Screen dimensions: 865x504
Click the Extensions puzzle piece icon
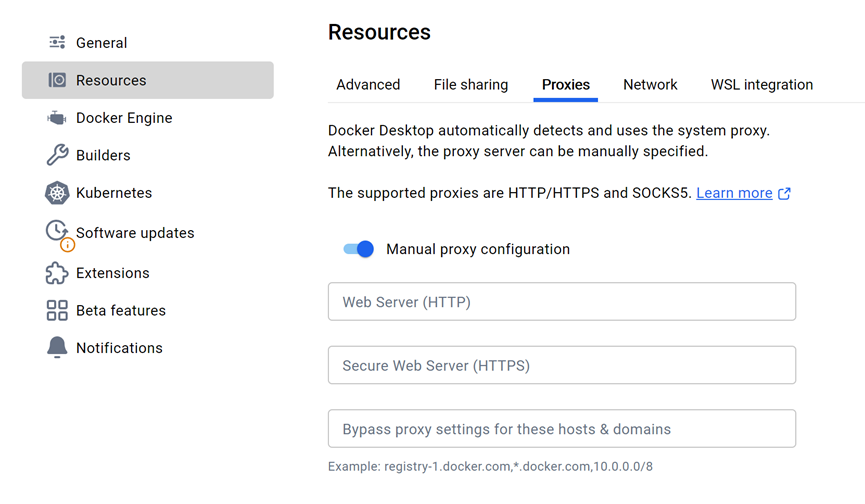pyautogui.click(x=57, y=273)
